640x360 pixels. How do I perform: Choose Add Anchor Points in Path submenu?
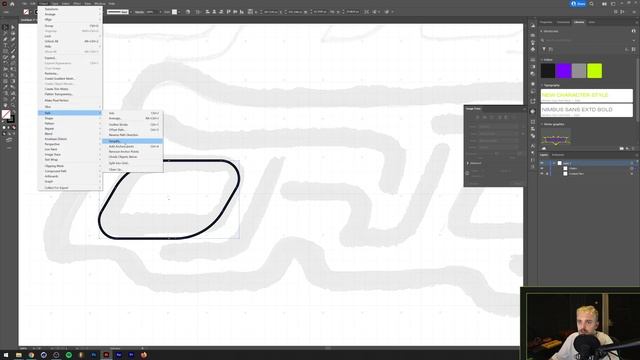(132, 146)
